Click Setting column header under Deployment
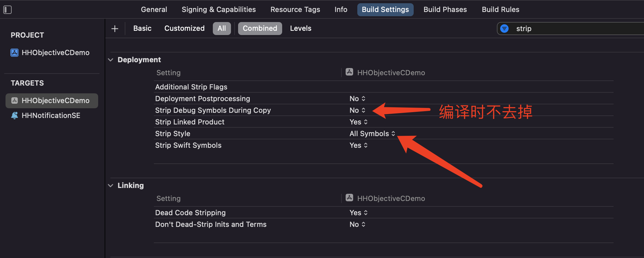 pos(168,73)
